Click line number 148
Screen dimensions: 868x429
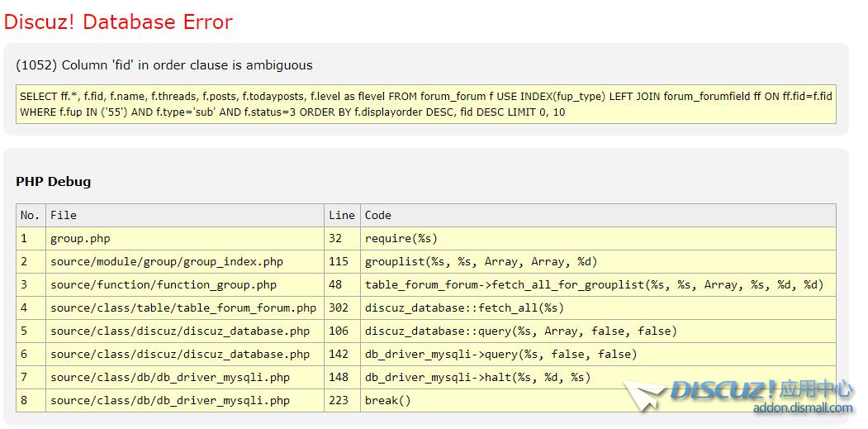(342, 378)
